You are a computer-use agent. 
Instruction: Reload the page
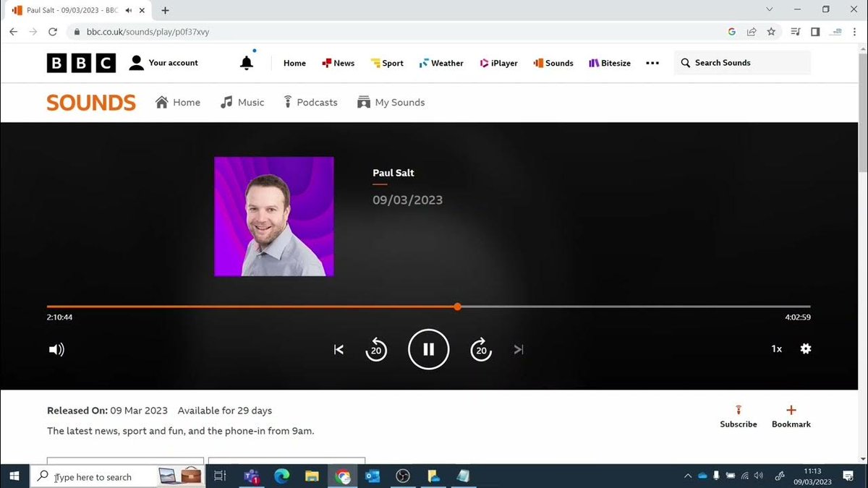click(x=52, y=32)
